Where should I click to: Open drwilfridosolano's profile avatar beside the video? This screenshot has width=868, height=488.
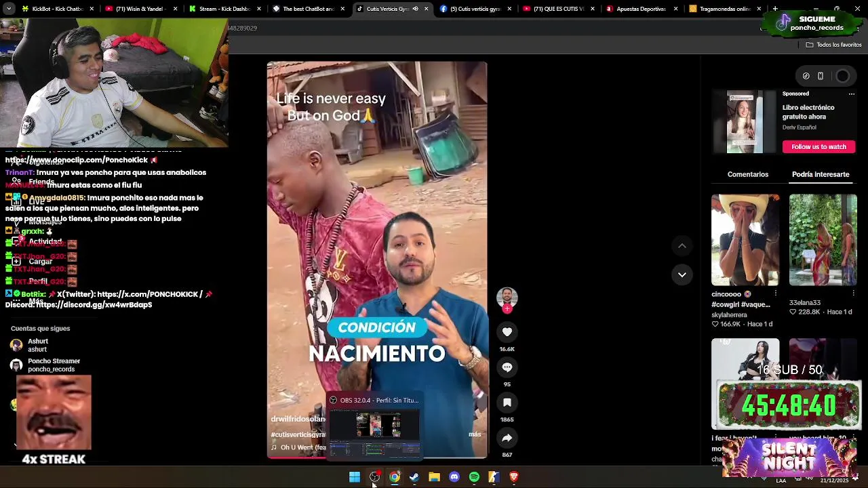tap(507, 298)
